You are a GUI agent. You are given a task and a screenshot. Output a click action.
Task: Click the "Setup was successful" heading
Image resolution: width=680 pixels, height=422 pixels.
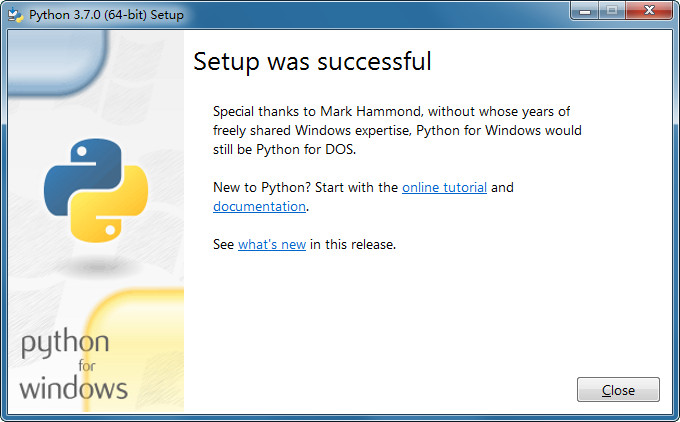point(312,61)
